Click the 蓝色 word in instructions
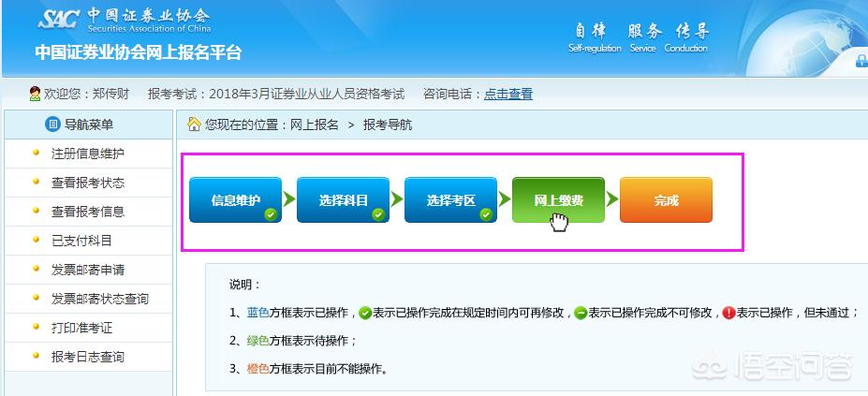 257,313
